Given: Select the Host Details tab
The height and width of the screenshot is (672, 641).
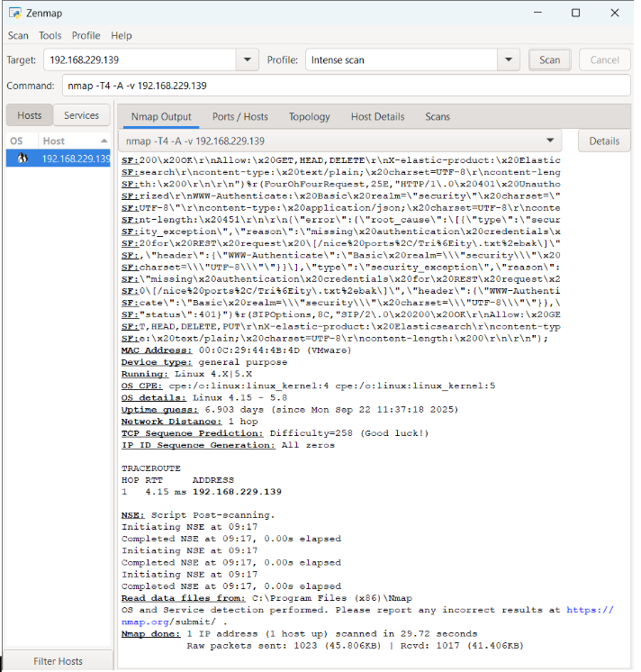Looking at the screenshot, I should (377, 116).
